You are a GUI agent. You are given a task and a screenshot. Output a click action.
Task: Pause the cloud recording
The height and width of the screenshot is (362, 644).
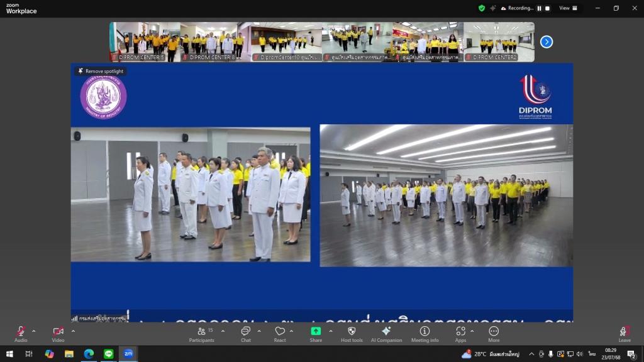coord(539,8)
